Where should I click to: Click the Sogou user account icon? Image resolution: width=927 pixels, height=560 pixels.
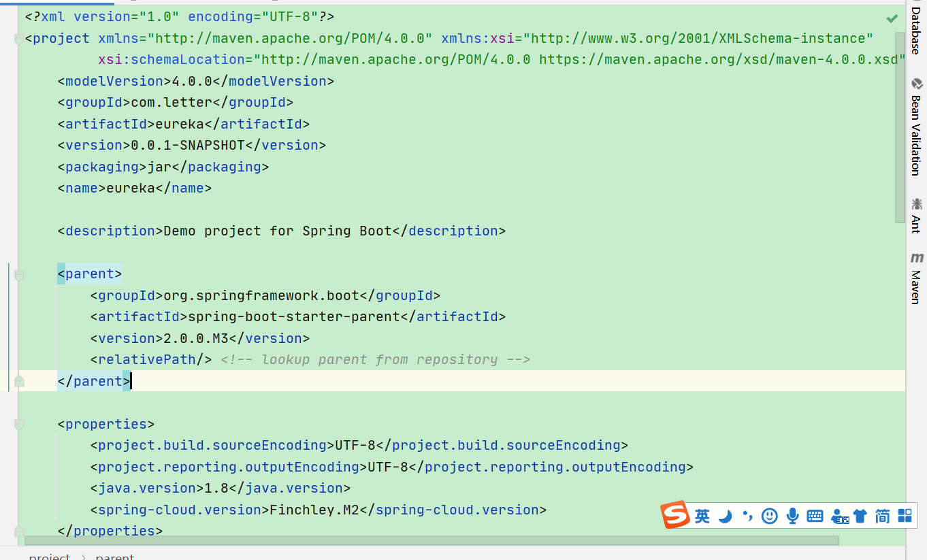[x=840, y=517]
